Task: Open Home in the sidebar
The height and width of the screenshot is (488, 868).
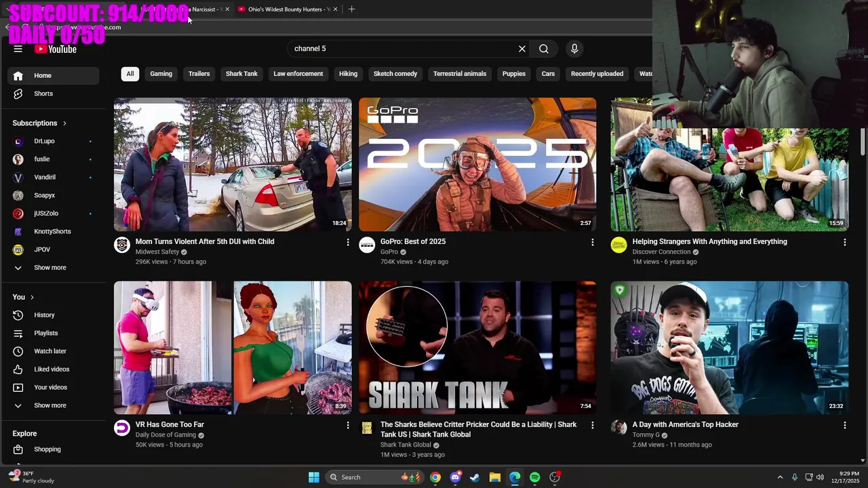Action: click(54, 75)
